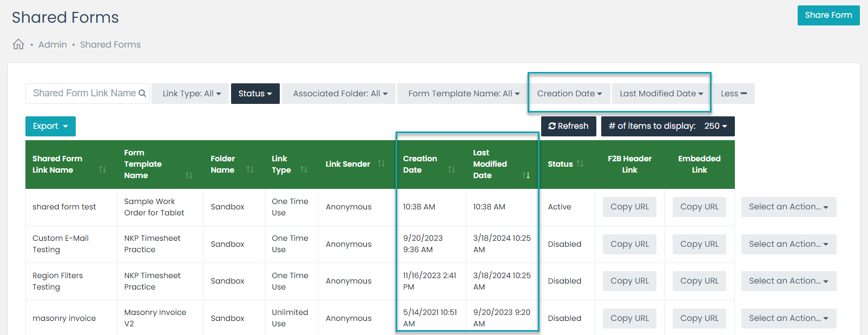Open the Export dropdown menu
Viewport: 868px width, 335px height.
[x=50, y=126]
